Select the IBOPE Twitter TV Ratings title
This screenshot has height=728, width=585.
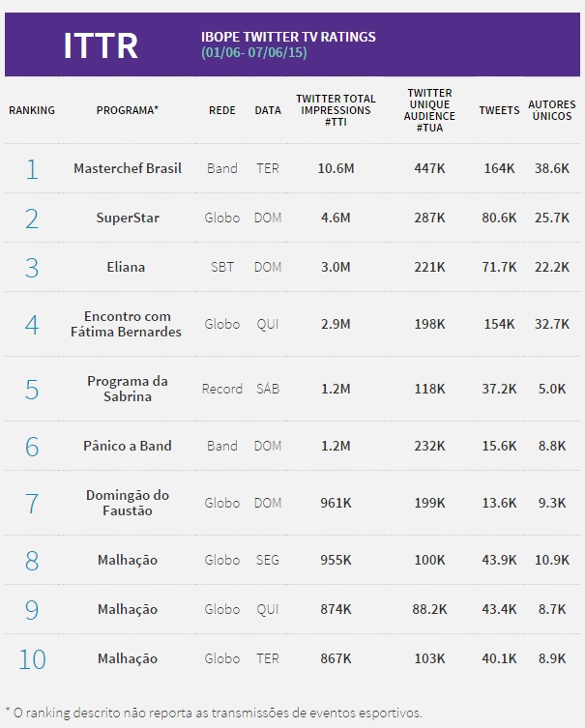pos(288,37)
